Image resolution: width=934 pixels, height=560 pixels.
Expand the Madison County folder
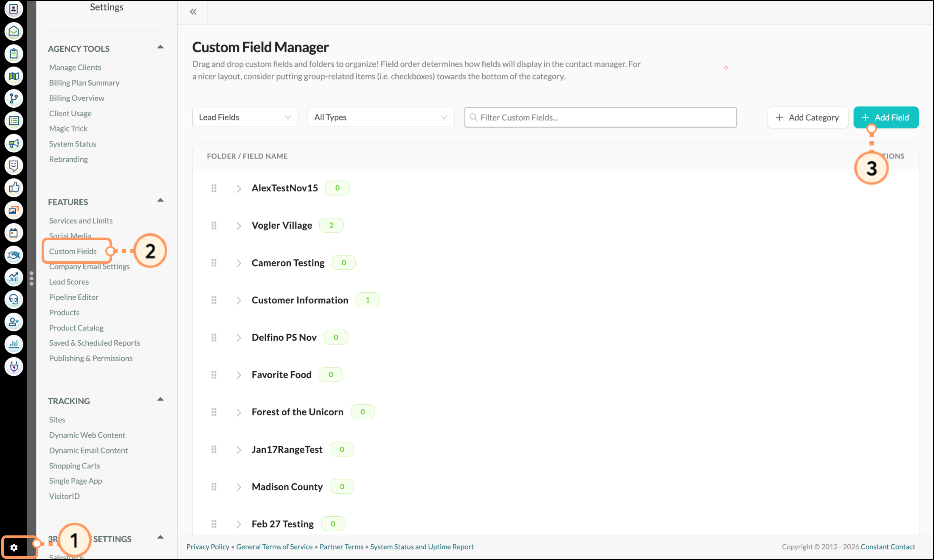239,487
